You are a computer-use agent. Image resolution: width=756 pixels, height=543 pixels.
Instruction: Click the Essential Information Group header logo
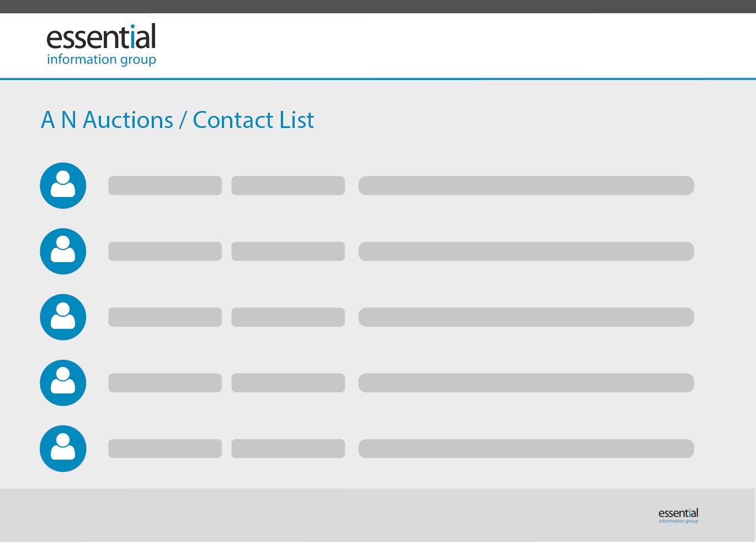click(x=102, y=45)
